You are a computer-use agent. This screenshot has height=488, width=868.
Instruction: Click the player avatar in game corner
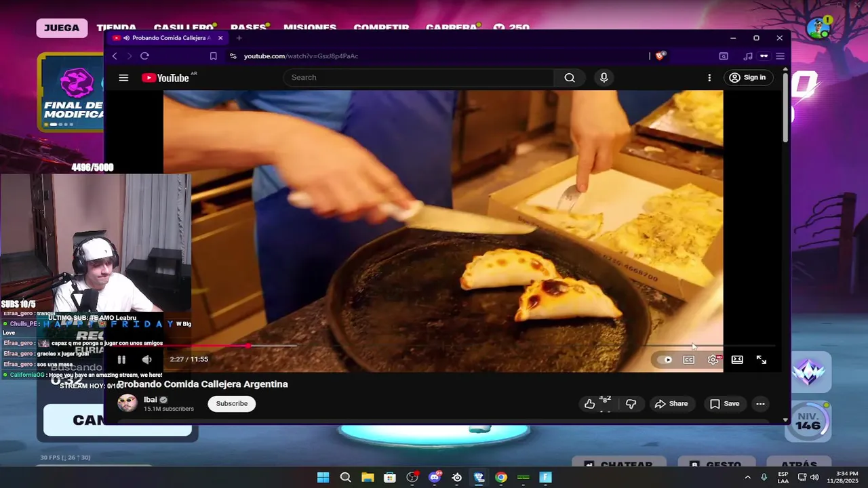[820, 28]
